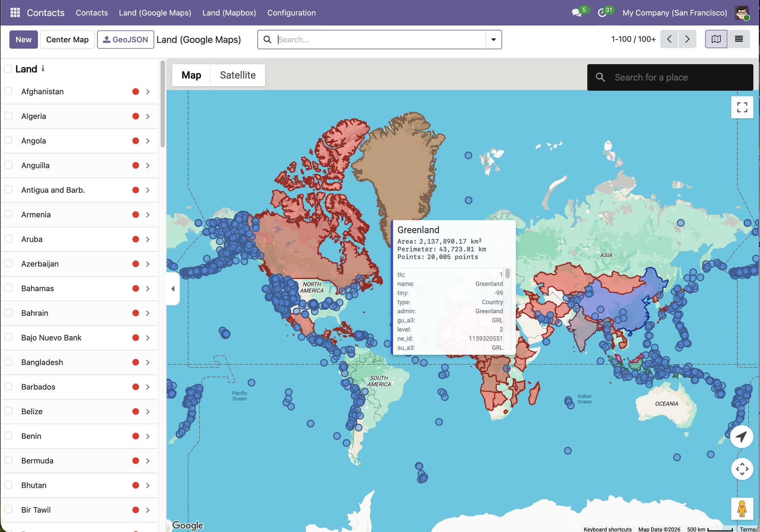
Task: Check the Afghanistan checkbox
Action: [8, 91]
